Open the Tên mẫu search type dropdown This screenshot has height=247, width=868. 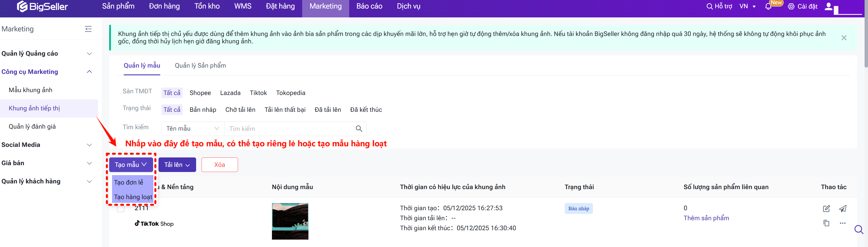click(192, 129)
